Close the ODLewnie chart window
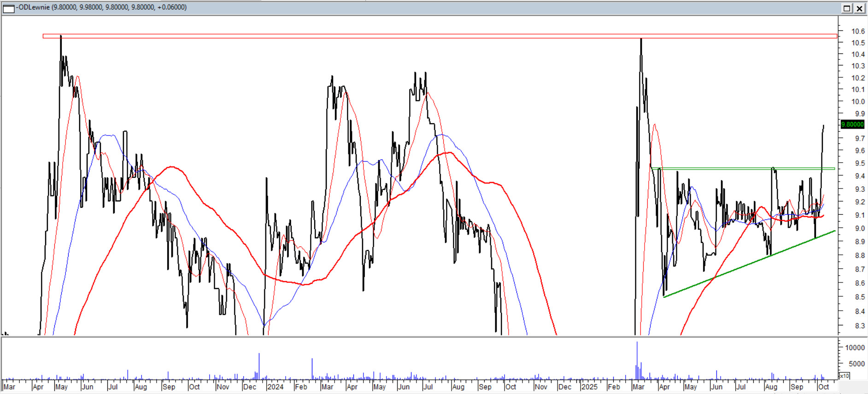The width and height of the screenshot is (868, 394). click(860, 8)
